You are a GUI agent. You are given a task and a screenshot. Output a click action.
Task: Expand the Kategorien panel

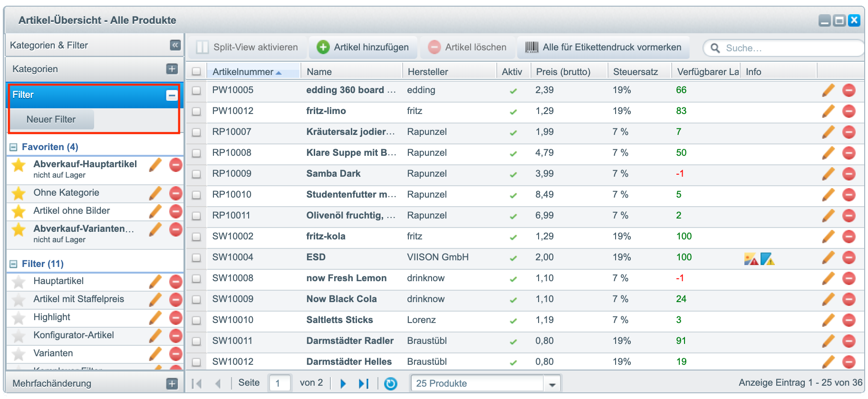pos(172,69)
